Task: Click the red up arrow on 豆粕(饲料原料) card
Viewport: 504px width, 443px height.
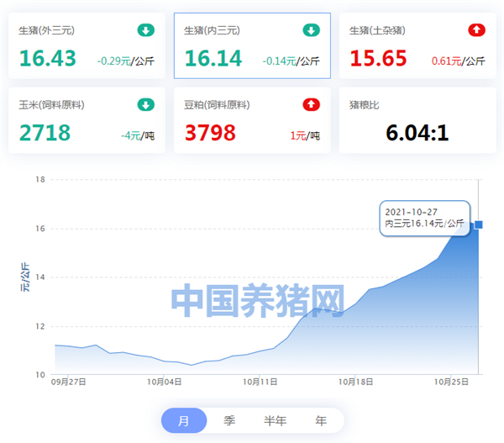Action: point(311,104)
